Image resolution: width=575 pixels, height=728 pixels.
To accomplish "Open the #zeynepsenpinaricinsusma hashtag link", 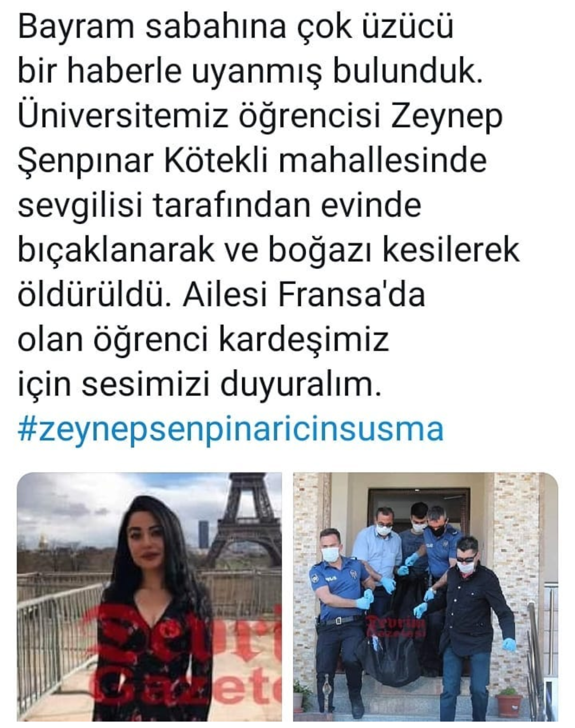I will 231,429.
